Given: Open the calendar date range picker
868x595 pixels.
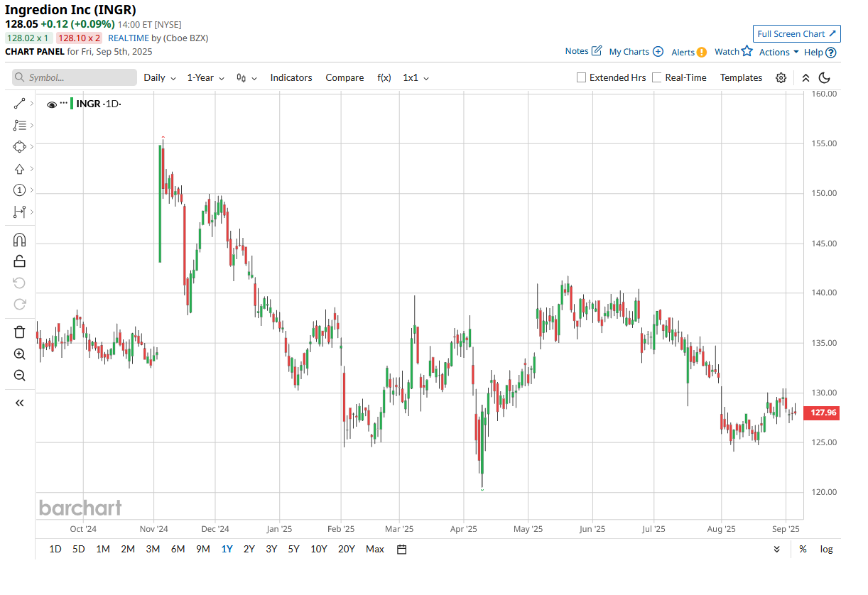Looking at the screenshot, I should click(401, 549).
